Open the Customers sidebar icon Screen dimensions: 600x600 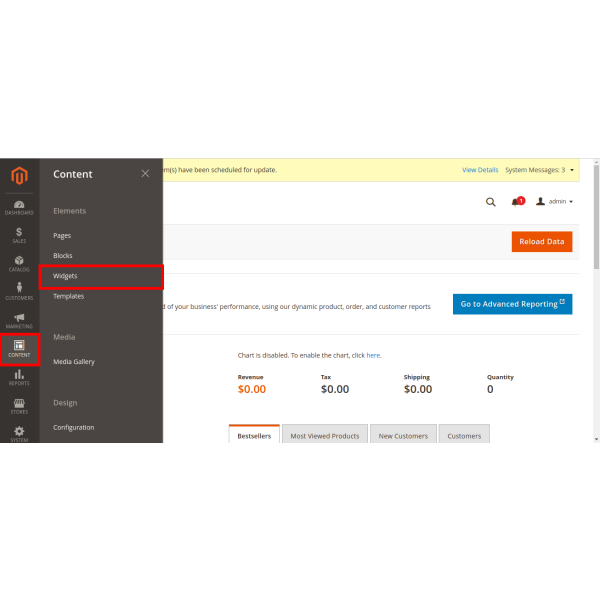pyautogui.click(x=19, y=292)
